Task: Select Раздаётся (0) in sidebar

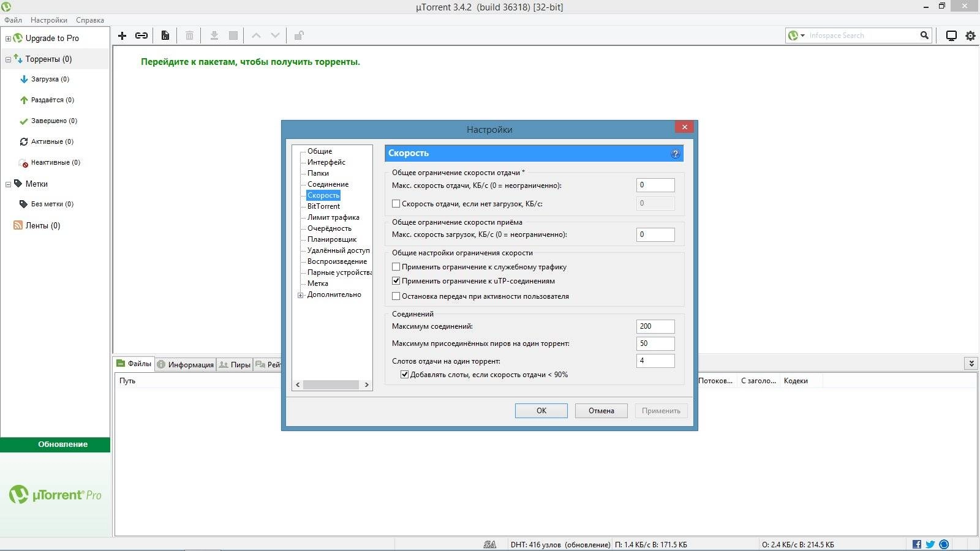Action: 53,100
